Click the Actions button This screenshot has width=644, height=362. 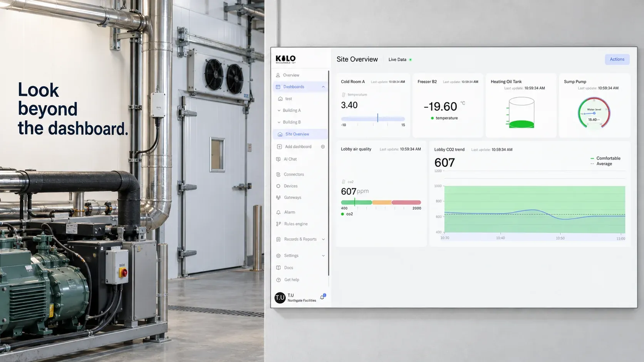(617, 59)
